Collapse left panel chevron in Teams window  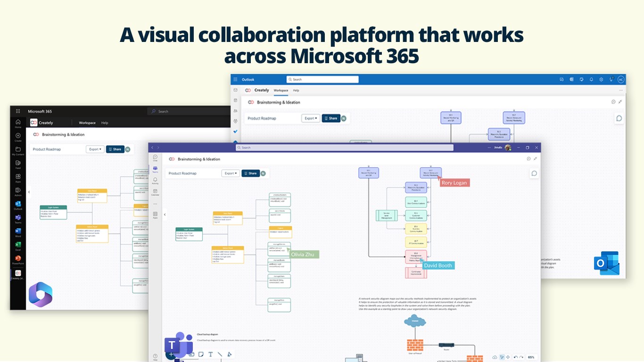coord(165,214)
